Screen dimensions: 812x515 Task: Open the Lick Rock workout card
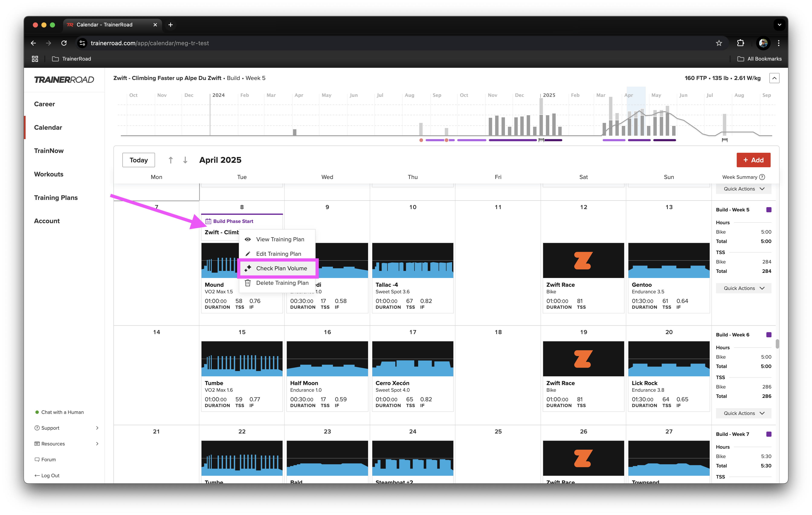669,376
